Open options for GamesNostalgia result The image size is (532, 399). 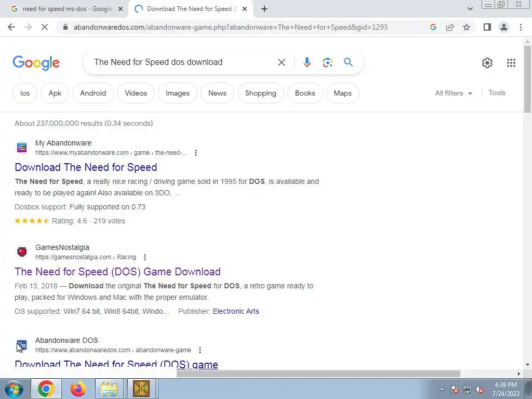(145, 257)
